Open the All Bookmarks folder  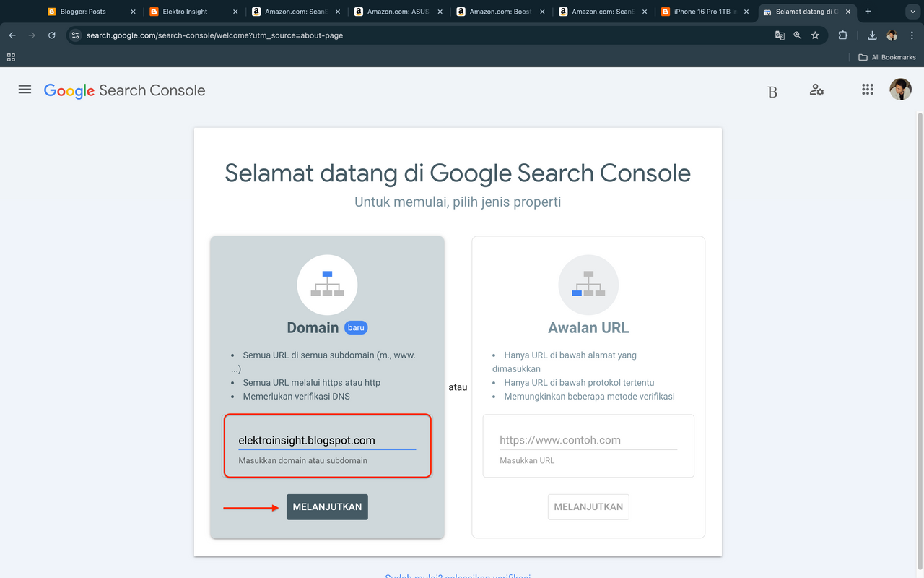click(x=887, y=57)
